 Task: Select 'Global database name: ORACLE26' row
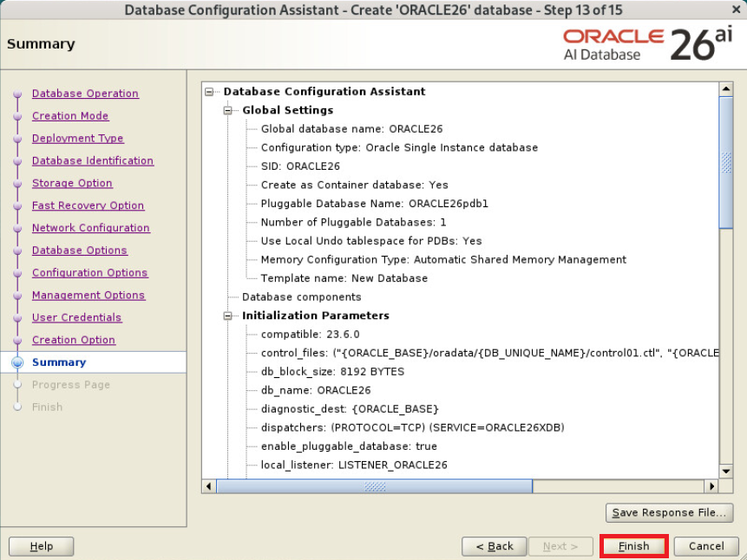[351, 128]
